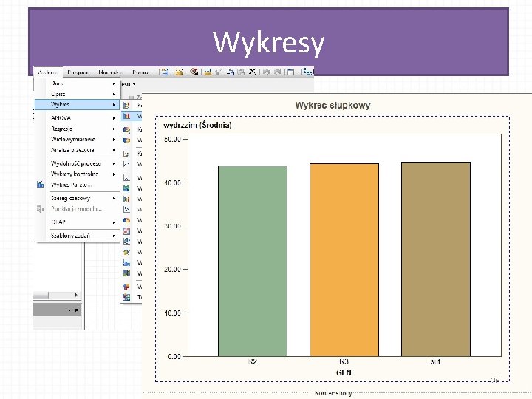Click the Redo toolbar icon
Image resolution: width=532 pixels, height=399 pixels.
[278, 72]
